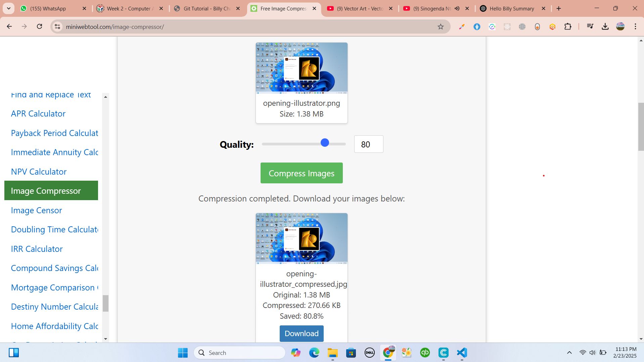Open Windows widgets panel icon

point(14,353)
